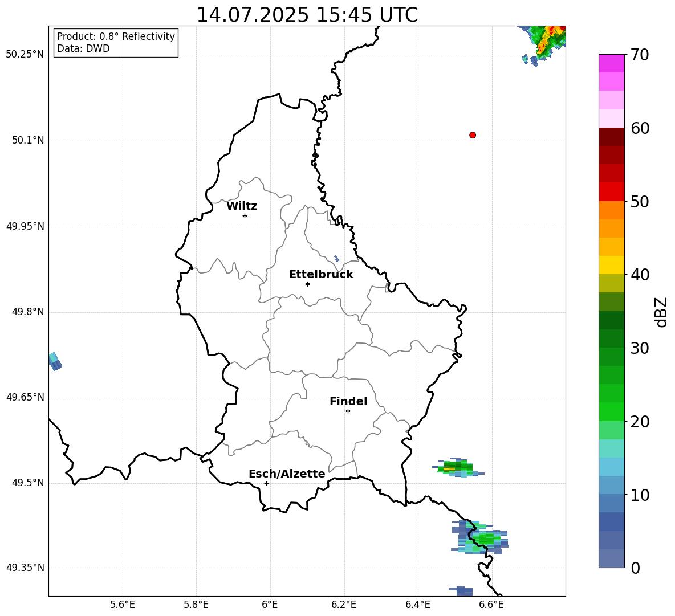Click the small blue echo on left edge
Screen dimensions: 675x616
55,361
